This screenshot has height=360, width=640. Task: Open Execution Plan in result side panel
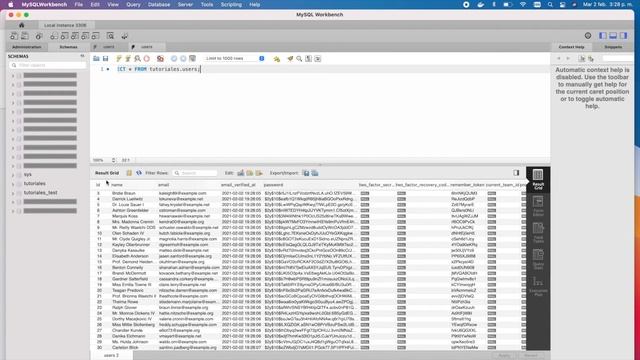(x=538, y=286)
